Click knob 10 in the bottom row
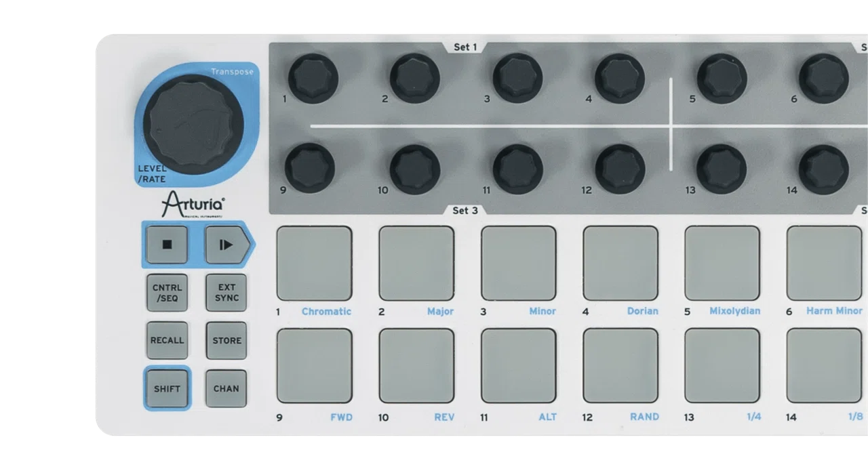868x454 pixels. point(415,169)
